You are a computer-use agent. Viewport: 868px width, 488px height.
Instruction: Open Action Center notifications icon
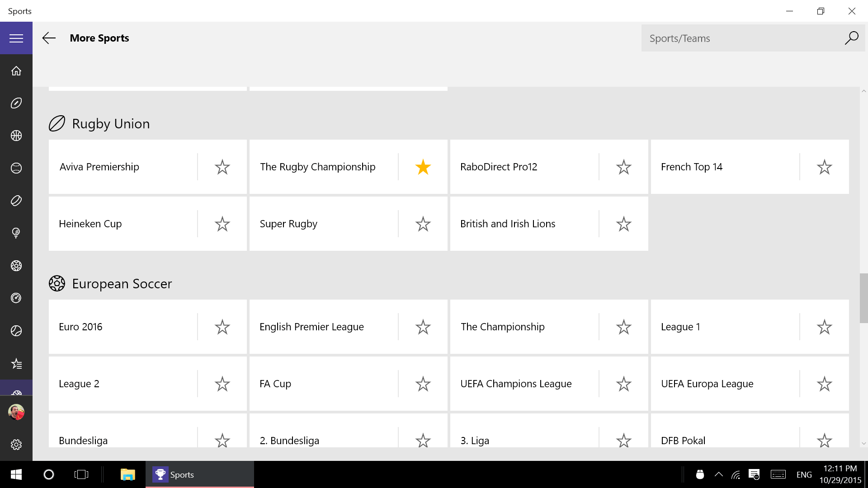tap(754, 474)
